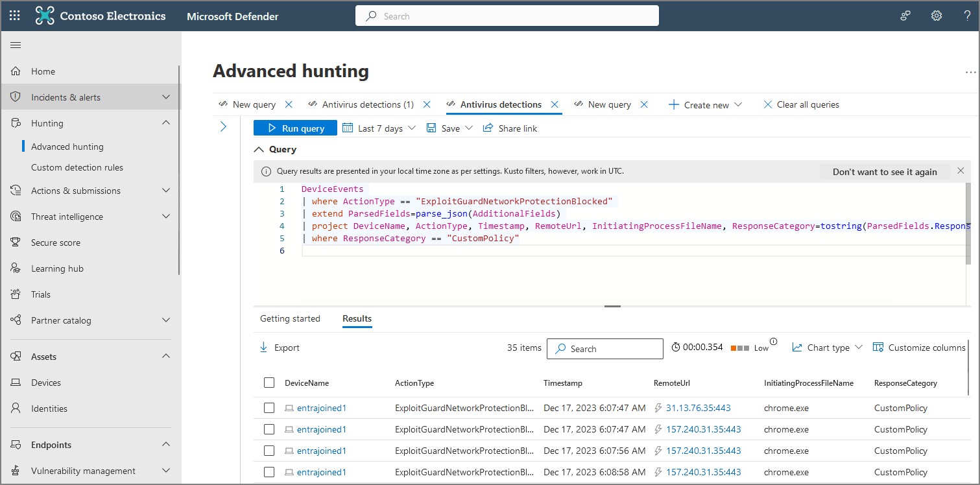Open the Help question mark icon
The width and height of the screenshot is (980, 485).
tap(967, 16)
